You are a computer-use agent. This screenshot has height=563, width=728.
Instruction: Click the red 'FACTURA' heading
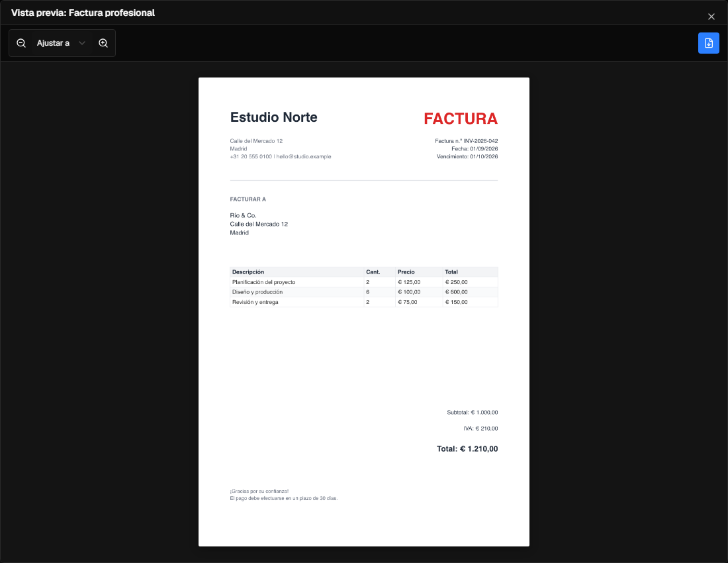click(x=461, y=119)
